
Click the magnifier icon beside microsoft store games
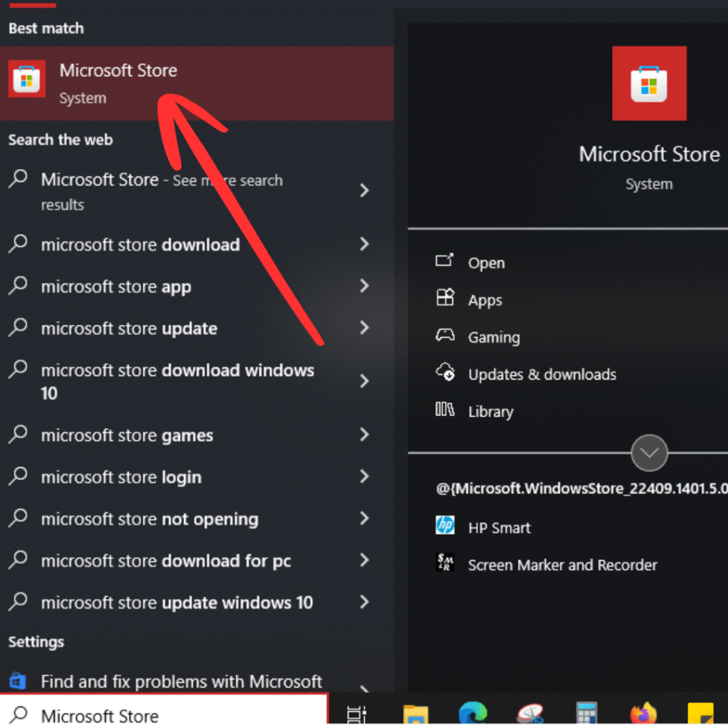tap(18, 434)
